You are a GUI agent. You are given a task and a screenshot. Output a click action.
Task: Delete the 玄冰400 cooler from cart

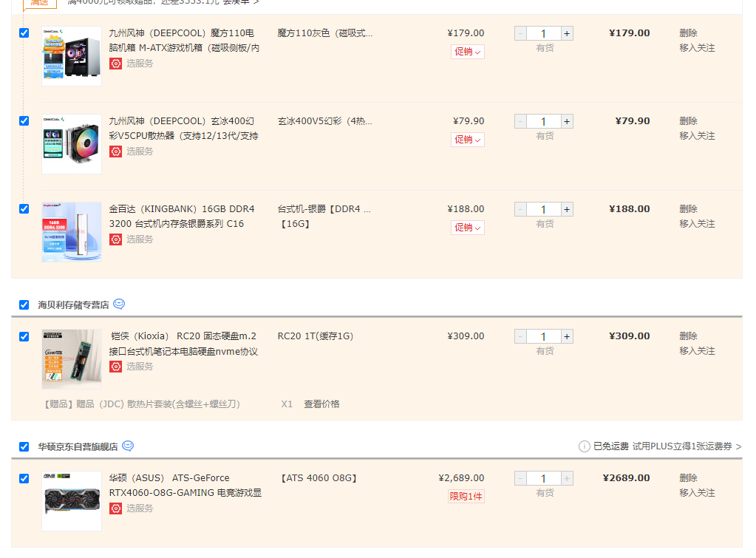coord(688,120)
